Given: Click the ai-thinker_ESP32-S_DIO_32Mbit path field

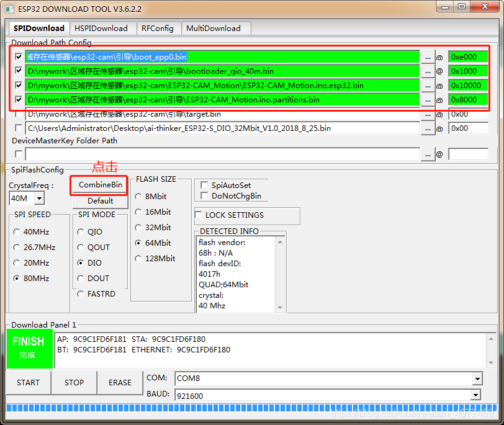Looking at the screenshot, I should (x=223, y=128).
